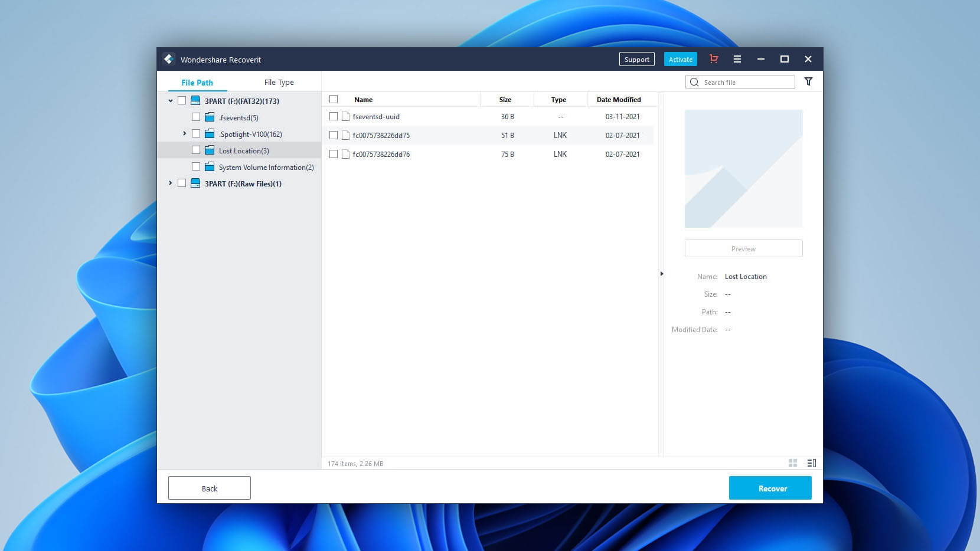Click the 3PART Raw Files drive icon
The height and width of the screenshot is (551, 980).
tap(195, 183)
